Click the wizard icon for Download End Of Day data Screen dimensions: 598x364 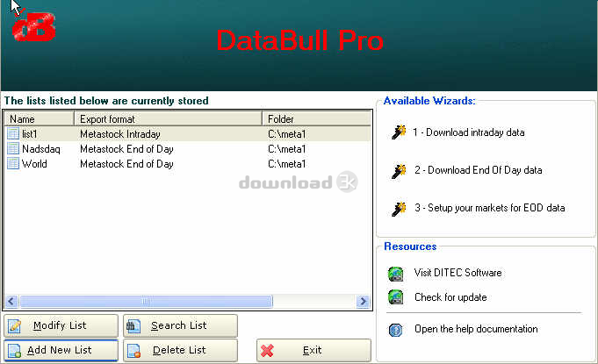[399, 170]
